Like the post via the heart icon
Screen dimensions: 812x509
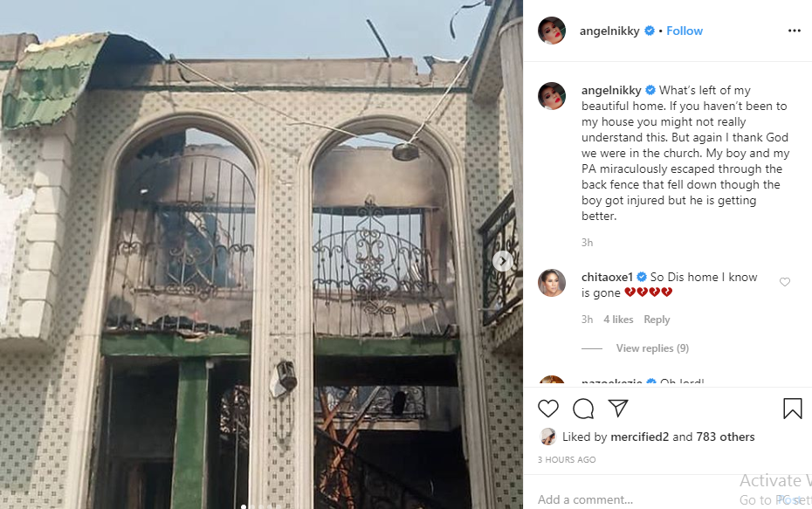tap(548, 409)
